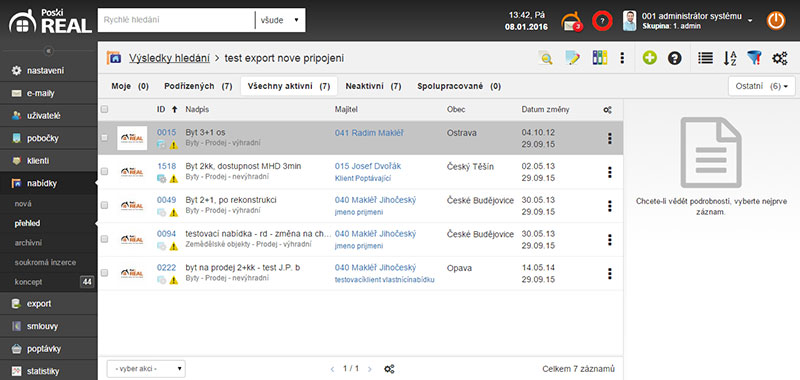This screenshot has height=380, width=800.
Task: Click the black question mark help icon
Action: (674, 58)
